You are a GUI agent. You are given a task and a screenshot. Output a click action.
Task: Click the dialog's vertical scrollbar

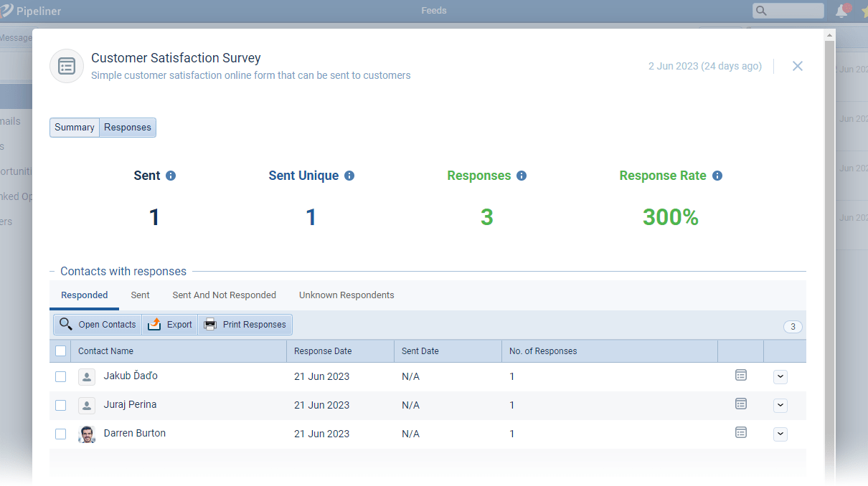(830, 251)
